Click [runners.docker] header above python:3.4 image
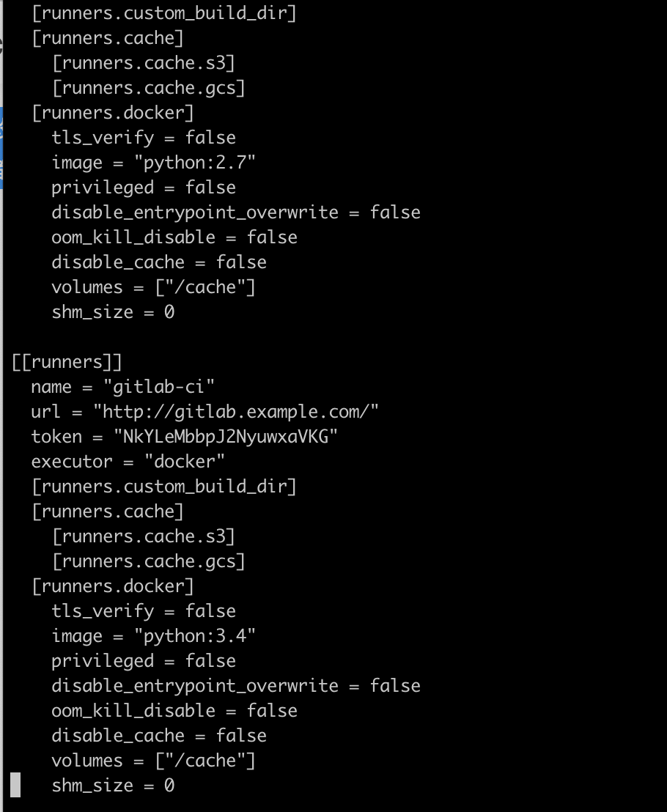Screen dimensions: 667x812 113,586
